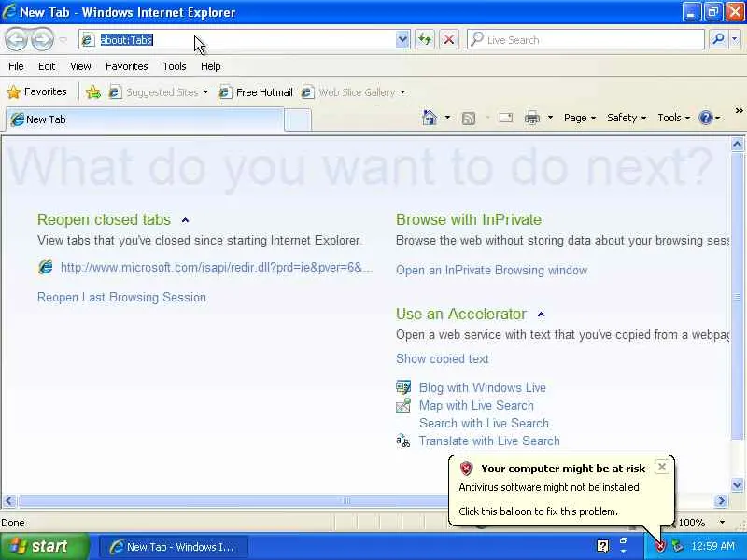Open the Windows Start menu

click(x=44, y=546)
